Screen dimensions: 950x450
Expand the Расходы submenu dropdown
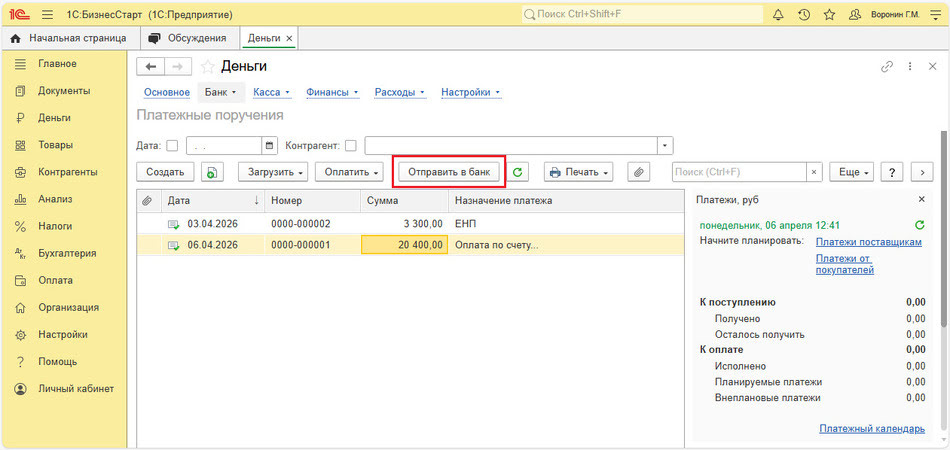pyautogui.click(x=400, y=93)
